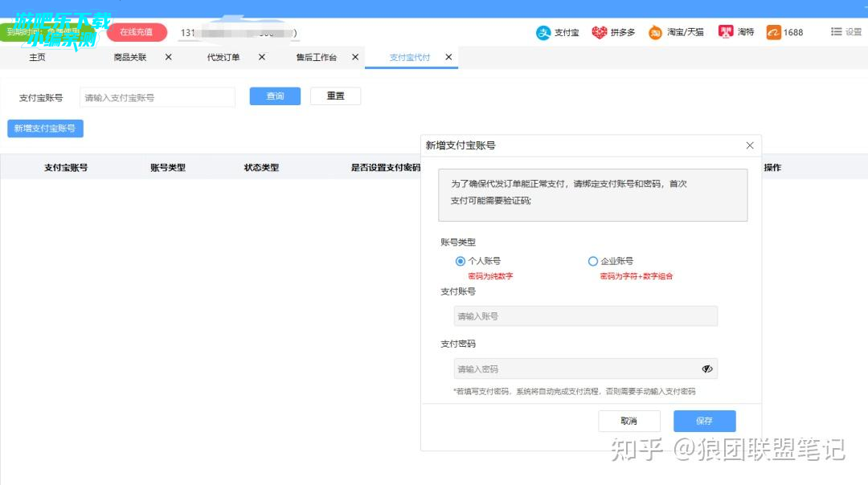Close the 支付宝代付 tab

(448, 57)
